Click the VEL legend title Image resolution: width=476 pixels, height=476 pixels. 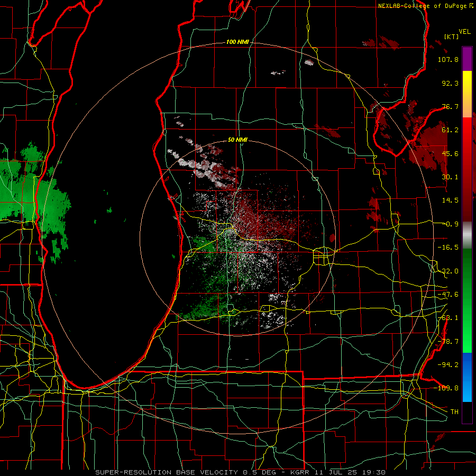point(464,32)
